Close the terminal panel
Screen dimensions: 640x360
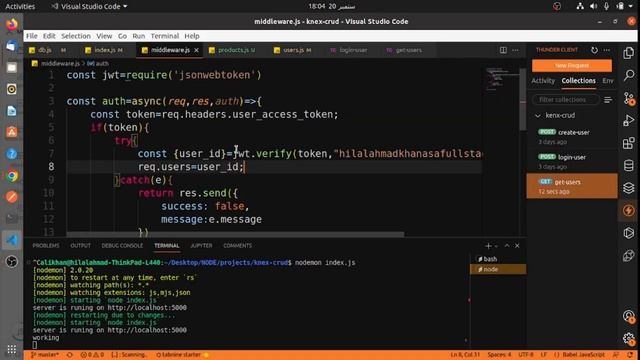(517, 246)
